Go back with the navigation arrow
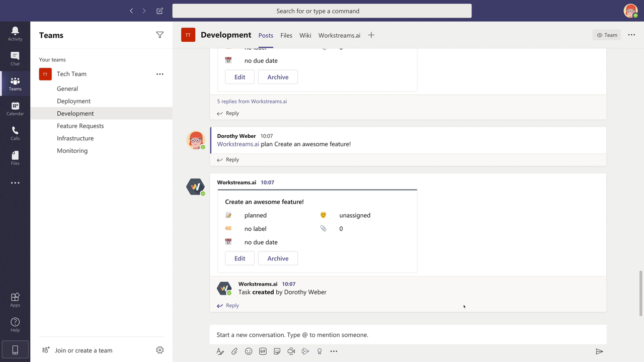This screenshot has width=644, height=362. [131, 11]
